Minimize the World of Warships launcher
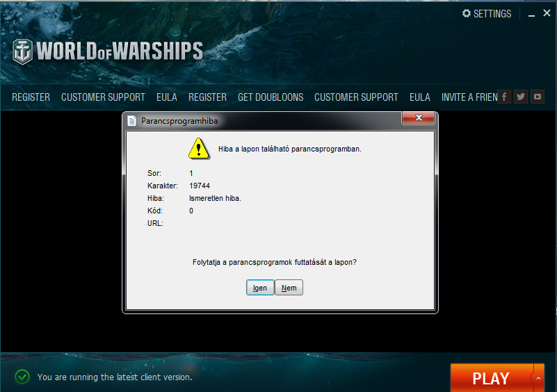Viewport: 557px width, 392px height. [x=531, y=14]
